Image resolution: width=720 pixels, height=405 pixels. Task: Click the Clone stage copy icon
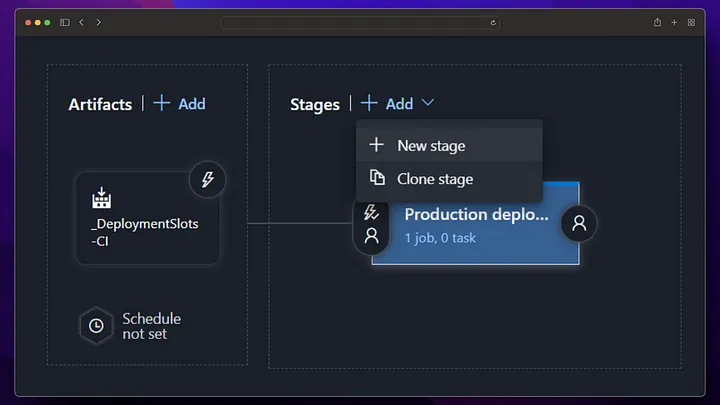tap(377, 177)
